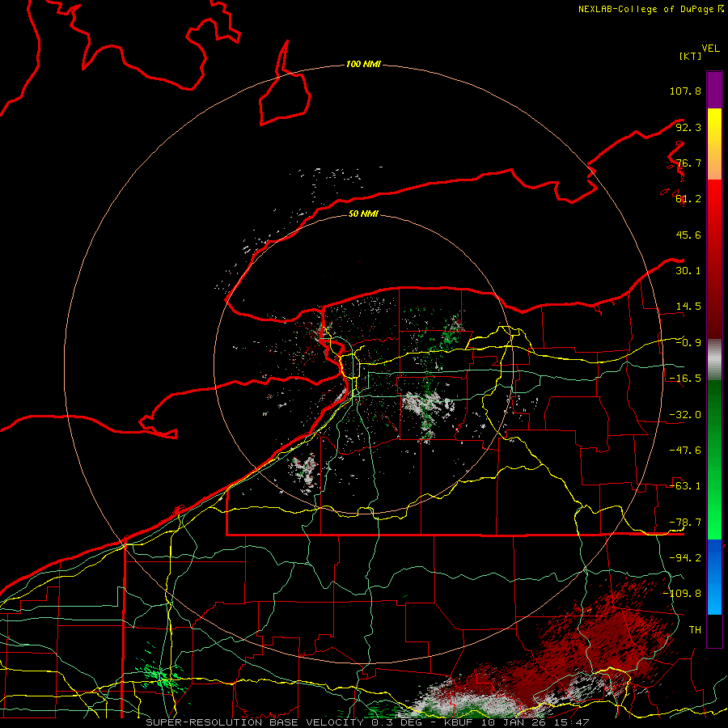Click the -32.0 legend value

coord(685,414)
